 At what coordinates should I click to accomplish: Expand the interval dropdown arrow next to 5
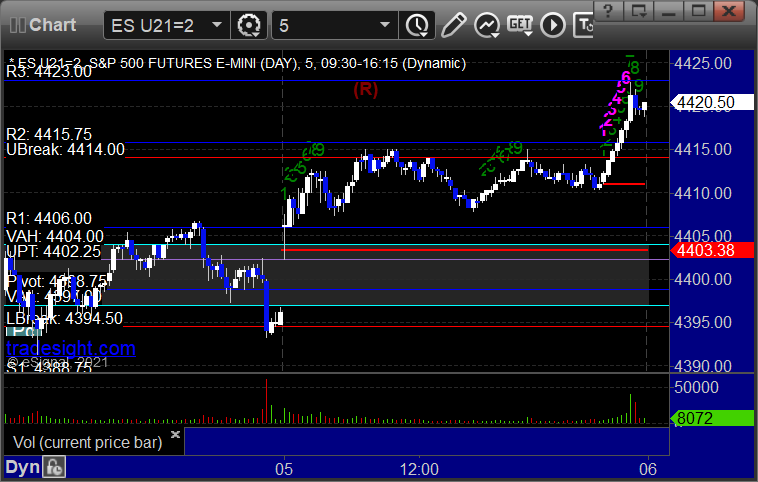(x=385, y=25)
